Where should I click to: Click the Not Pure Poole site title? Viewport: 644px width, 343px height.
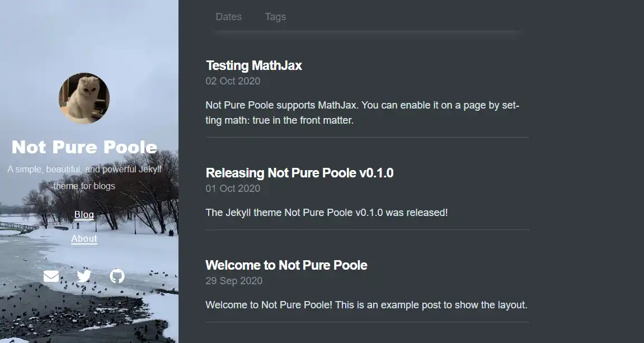click(x=84, y=147)
